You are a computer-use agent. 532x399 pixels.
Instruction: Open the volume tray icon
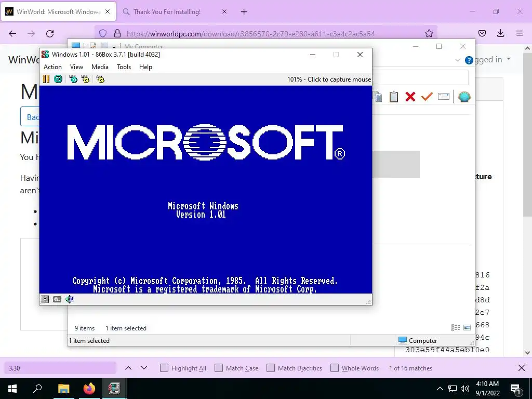click(x=465, y=389)
